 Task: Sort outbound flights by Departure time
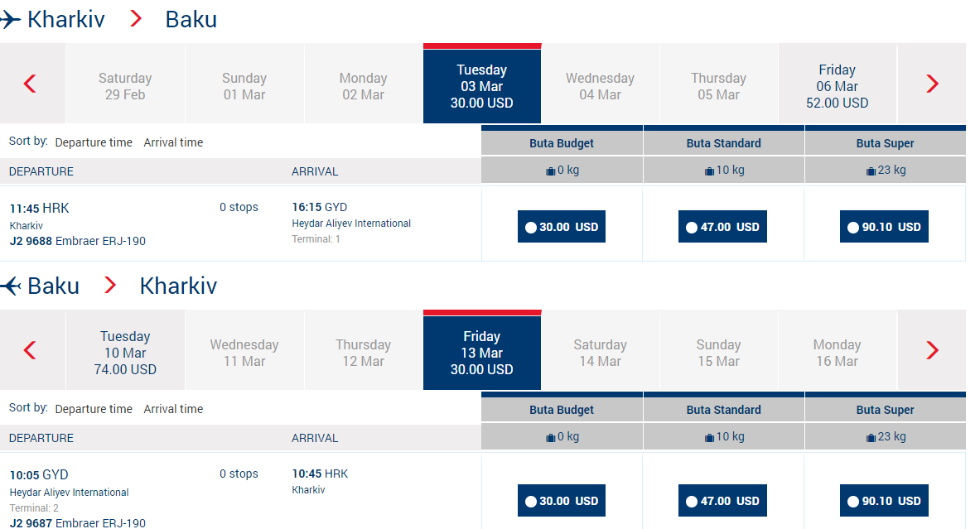click(x=94, y=142)
